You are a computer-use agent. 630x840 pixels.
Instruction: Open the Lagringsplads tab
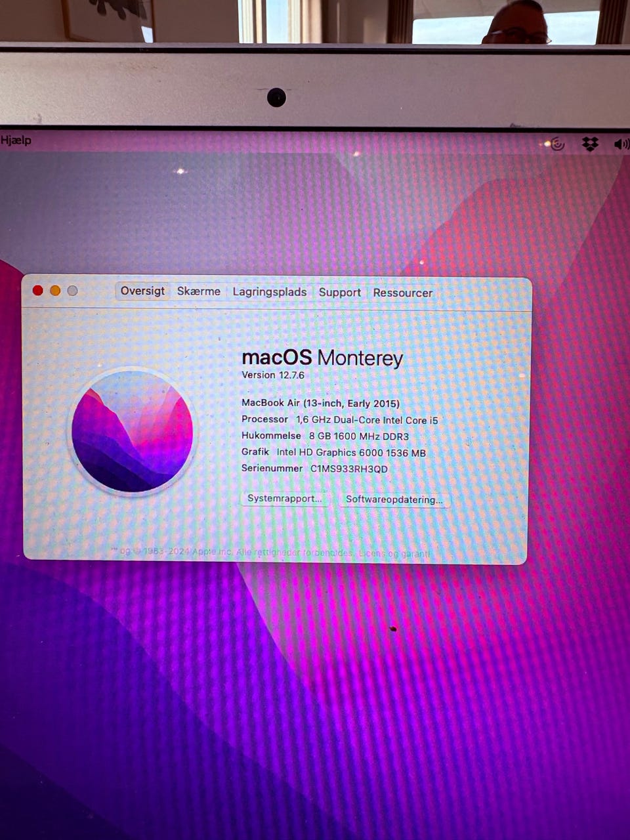(270, 292)
